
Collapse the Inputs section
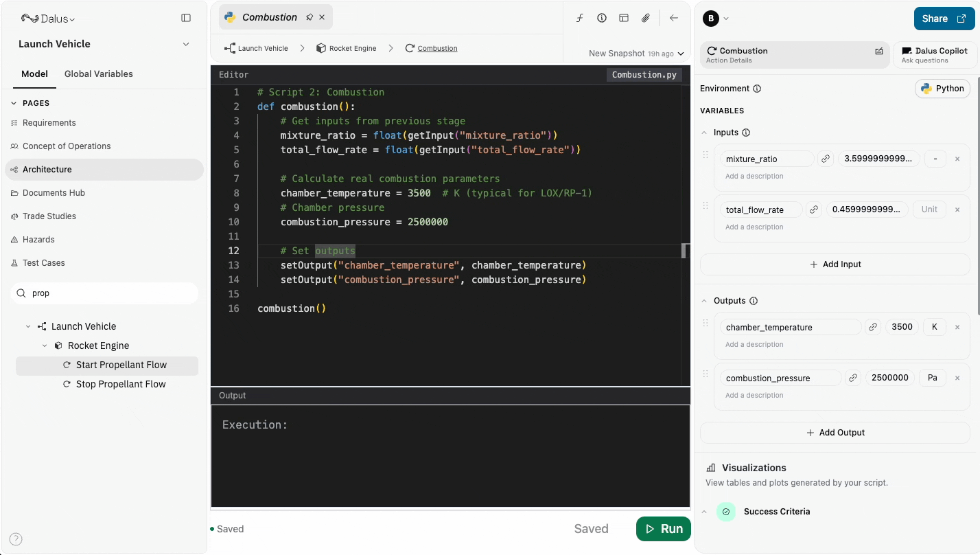coord(704,133)
